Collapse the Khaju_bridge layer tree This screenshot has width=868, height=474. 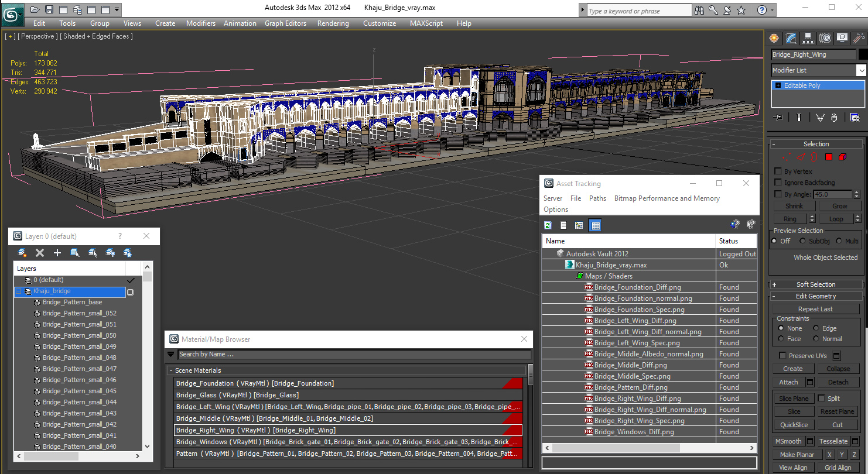(19, 291)
